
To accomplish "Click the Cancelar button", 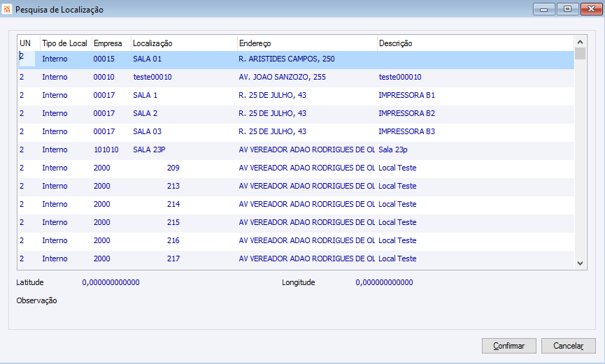I will click(x=569, y=346).
